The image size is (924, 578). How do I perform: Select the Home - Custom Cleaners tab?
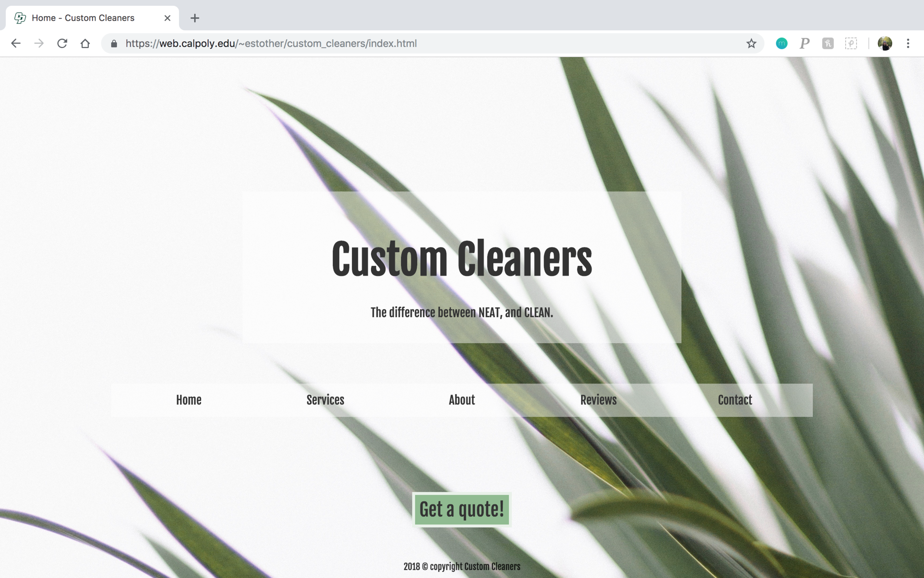[x=83, y=18]
